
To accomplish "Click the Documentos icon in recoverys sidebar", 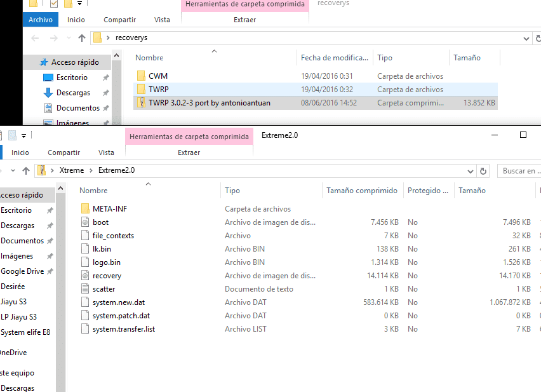I will pos(48,108).
